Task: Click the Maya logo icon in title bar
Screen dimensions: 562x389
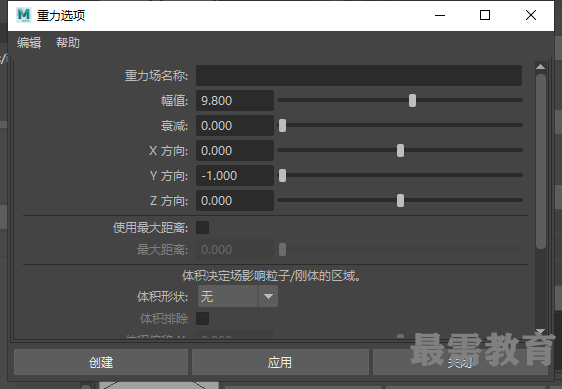Action: 24,15
